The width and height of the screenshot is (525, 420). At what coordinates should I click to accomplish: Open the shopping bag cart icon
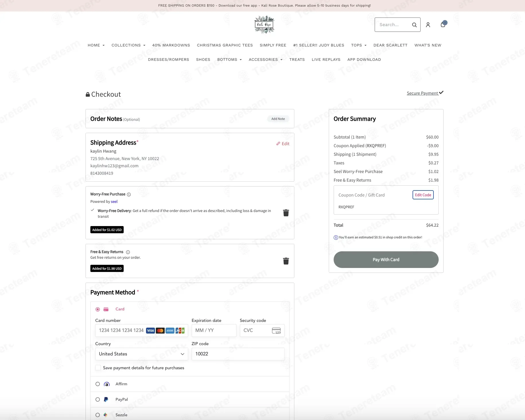(443, 24)
